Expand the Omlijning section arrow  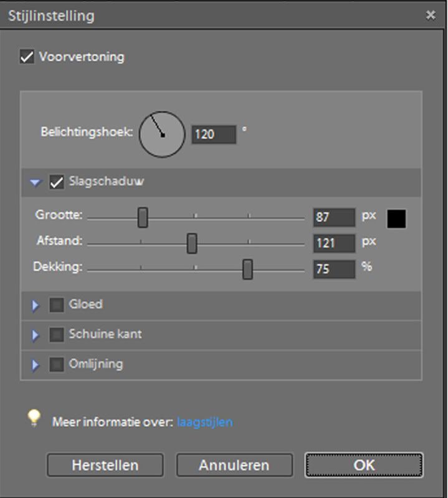click(x=36, y=365)
